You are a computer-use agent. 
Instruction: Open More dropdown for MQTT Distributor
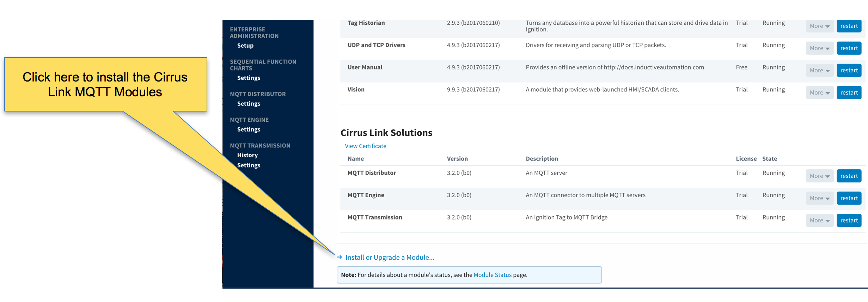(819, 176)
